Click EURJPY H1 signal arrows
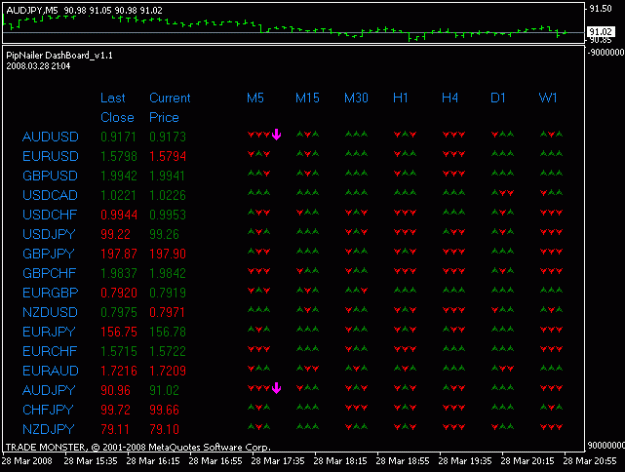 tap(405, 329)
